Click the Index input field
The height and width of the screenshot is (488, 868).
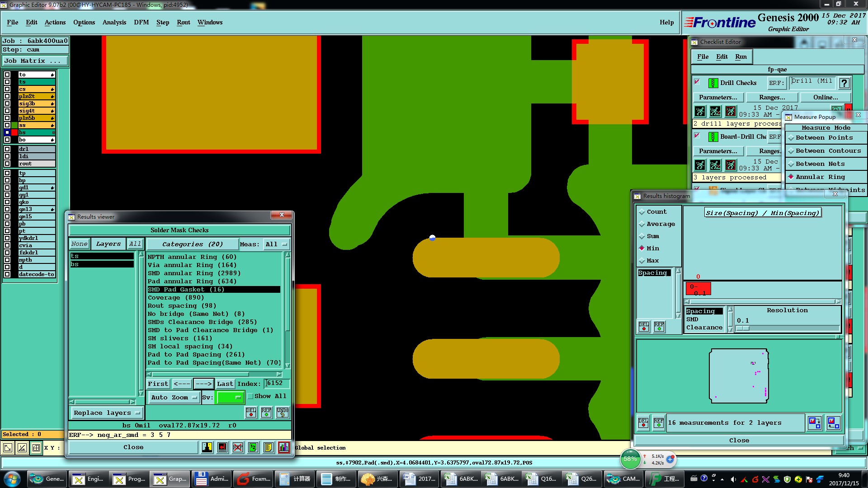[x=277, y=384]
